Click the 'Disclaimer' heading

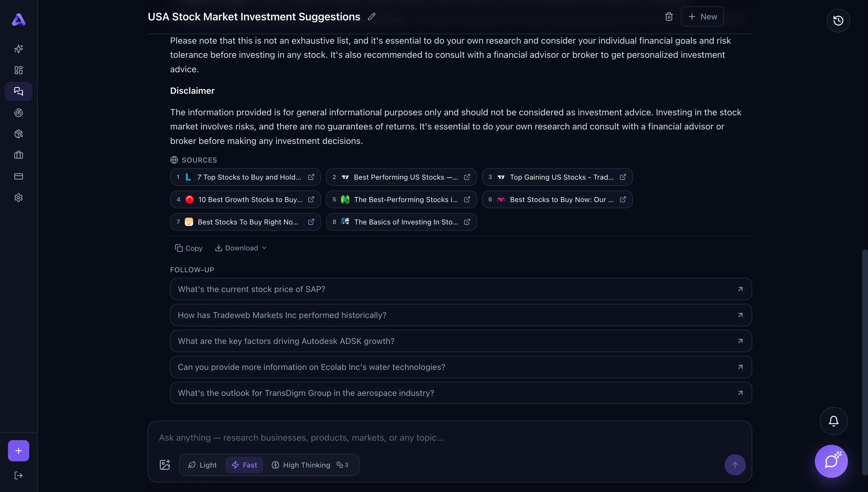click(x=192, y=91)
